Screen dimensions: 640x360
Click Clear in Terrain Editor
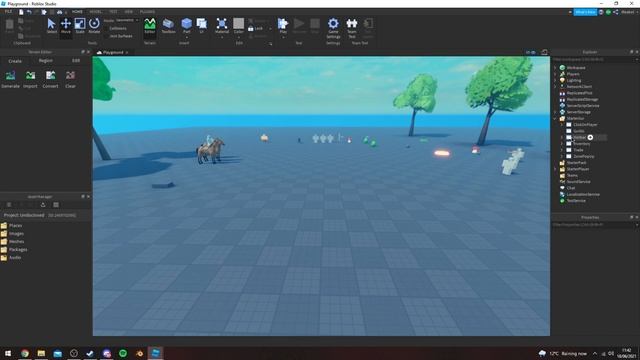(70, 80)
